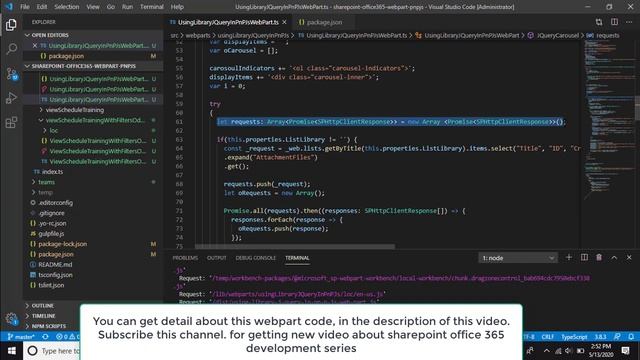
Task: Open more editor actions menu
Action: (629, 22)
